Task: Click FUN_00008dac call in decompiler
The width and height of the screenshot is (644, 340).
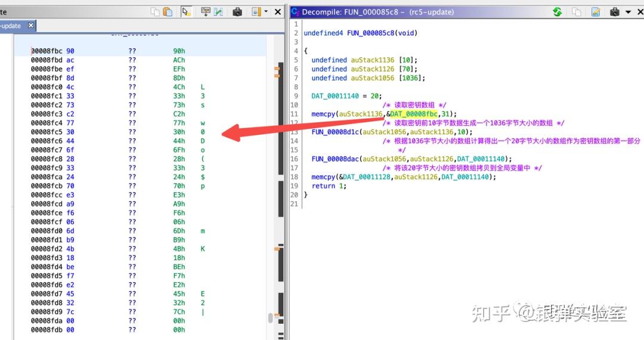Action: 336,159
